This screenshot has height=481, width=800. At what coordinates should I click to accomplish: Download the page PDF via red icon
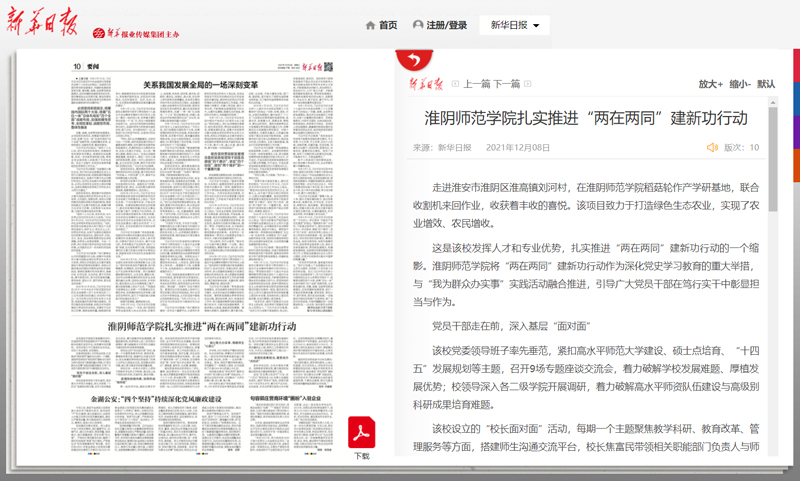[x=361, y=434]
